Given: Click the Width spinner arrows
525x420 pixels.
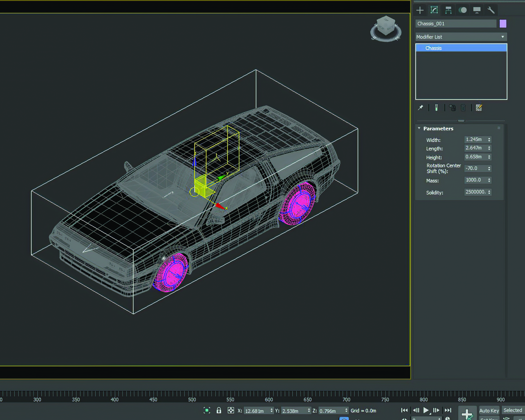Looking at the screenshot, I should tap(489, 139).
